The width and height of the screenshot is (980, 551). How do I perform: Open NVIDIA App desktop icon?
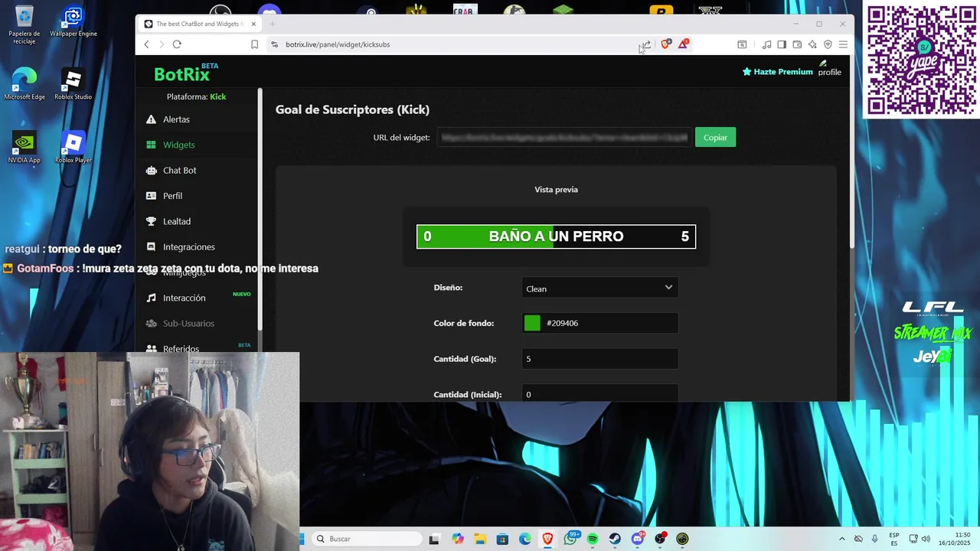pos(24,148)
